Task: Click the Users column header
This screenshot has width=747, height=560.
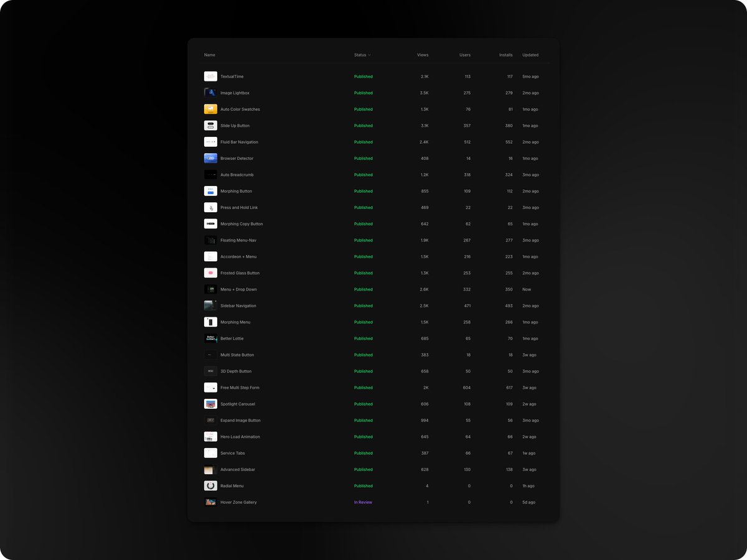Action: coord(465,55)
